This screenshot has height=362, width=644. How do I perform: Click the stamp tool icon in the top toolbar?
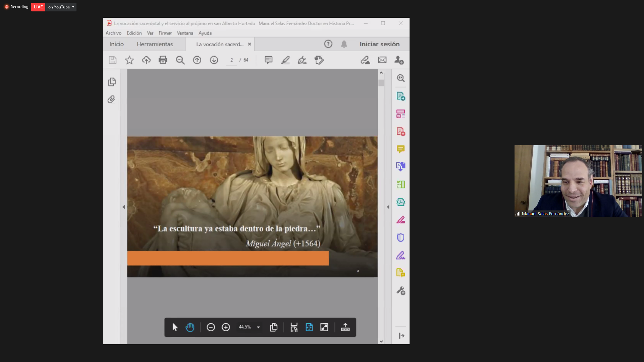click(319, 60)
